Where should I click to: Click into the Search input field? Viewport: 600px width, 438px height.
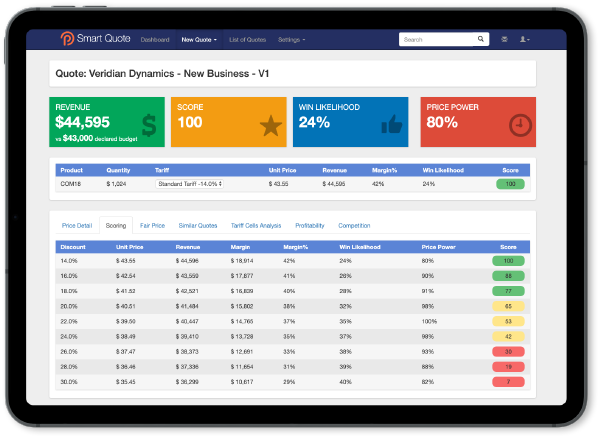point(437,39)
